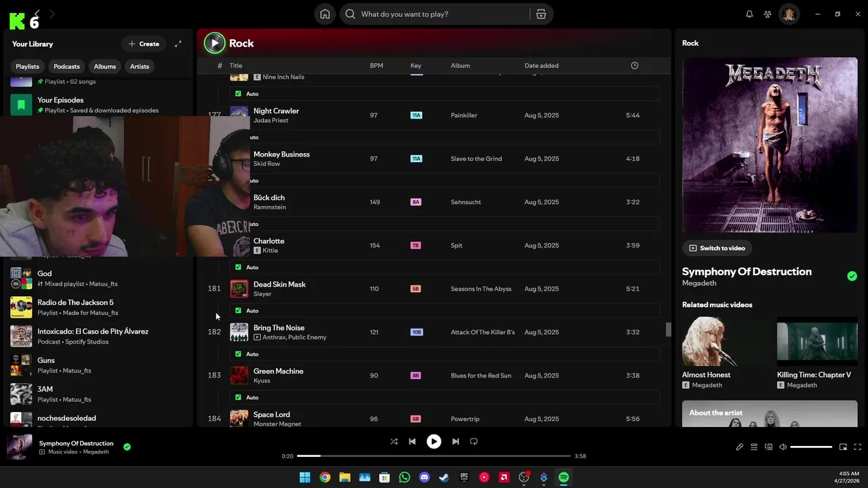Click the Create button in Your Library
868x488 pixels.
click(x=144, y=44)
